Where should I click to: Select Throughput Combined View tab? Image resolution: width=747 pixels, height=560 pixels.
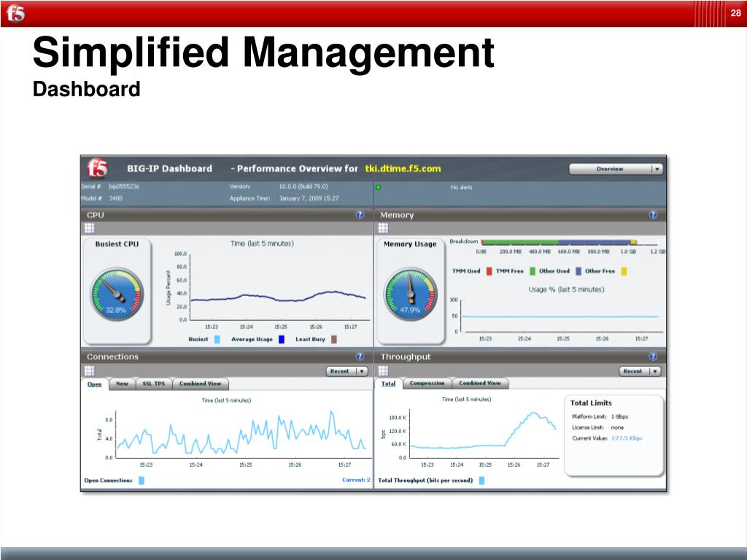480,384
